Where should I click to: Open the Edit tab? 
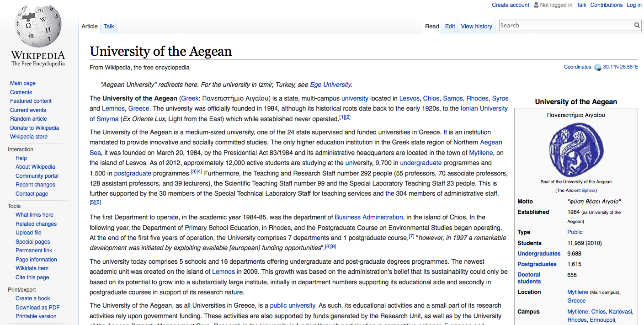(450, 26)
